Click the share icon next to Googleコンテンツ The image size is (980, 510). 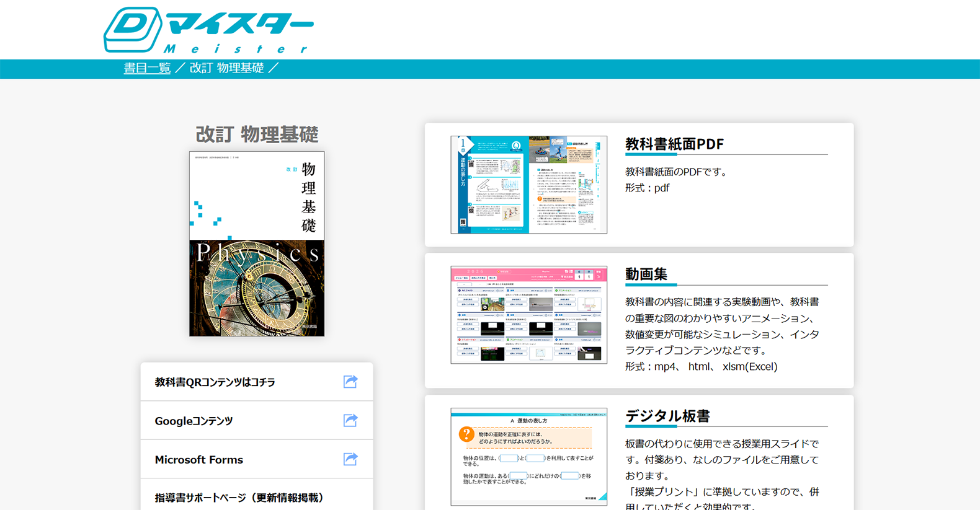(x=350, y=421)
